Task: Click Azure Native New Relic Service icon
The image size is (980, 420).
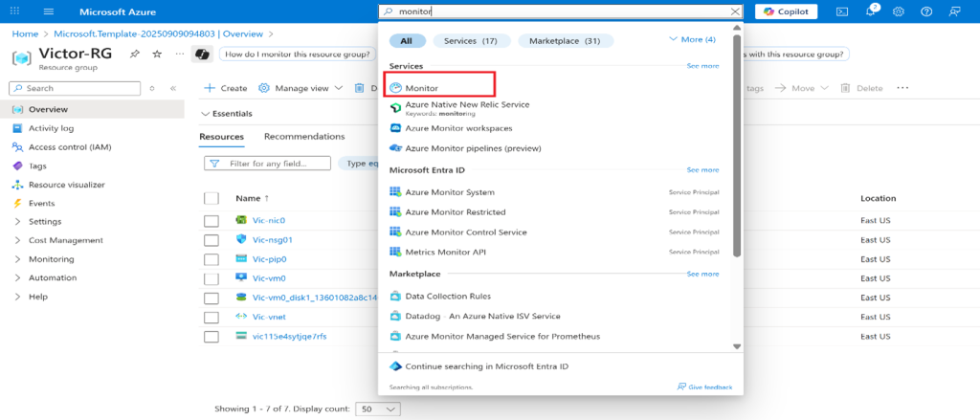Action: click(x=395, y=107)
